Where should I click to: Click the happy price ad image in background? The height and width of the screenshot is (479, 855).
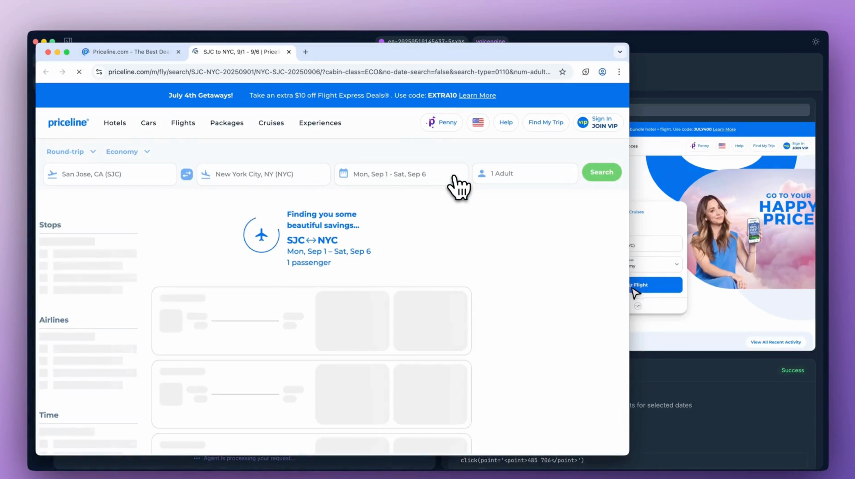(750, 229)
